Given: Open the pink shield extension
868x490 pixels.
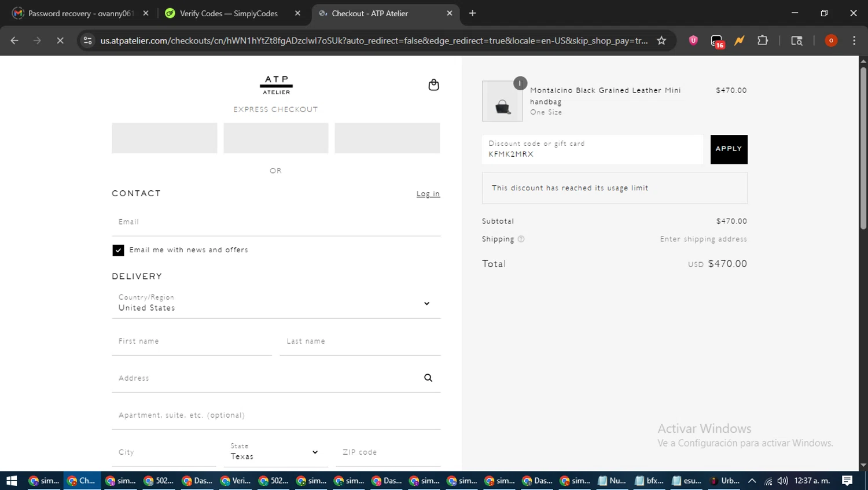Looking at the screenshot, I should (693, 40).
